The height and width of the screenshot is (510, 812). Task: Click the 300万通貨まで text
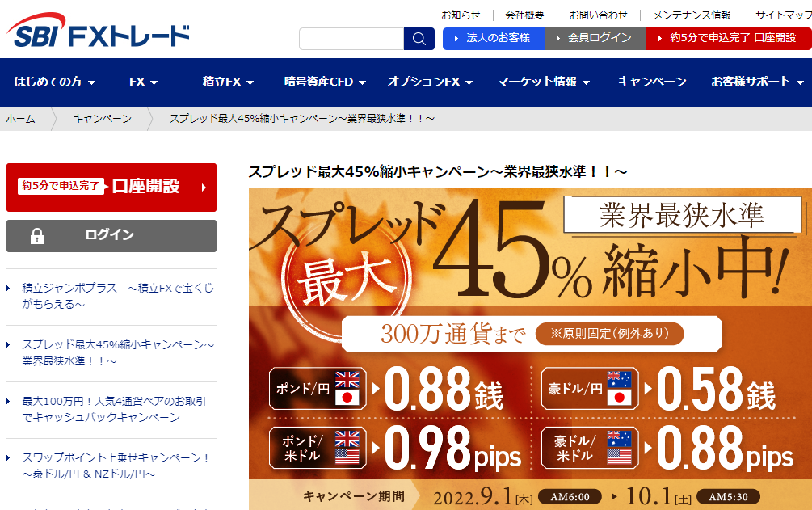[x=453, y=333]
